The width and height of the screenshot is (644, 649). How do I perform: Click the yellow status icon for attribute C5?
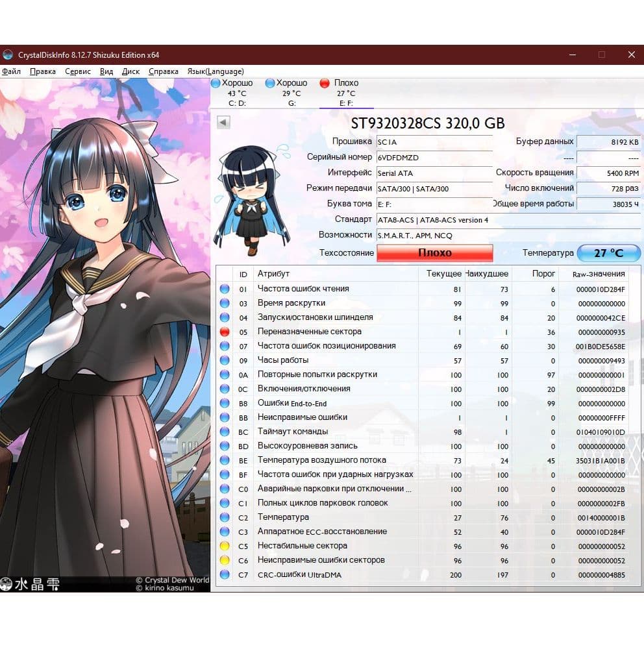click(225, 546)
